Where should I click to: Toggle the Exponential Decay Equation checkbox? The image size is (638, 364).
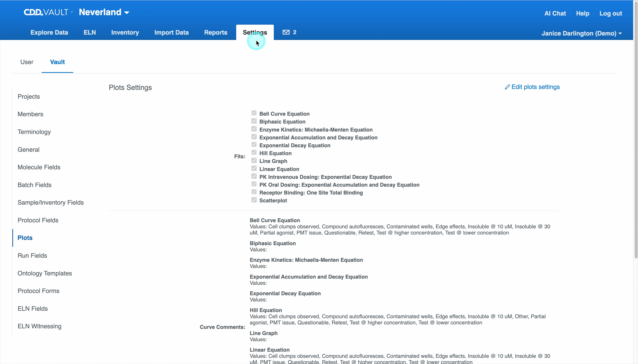click(x=254, y=145)
